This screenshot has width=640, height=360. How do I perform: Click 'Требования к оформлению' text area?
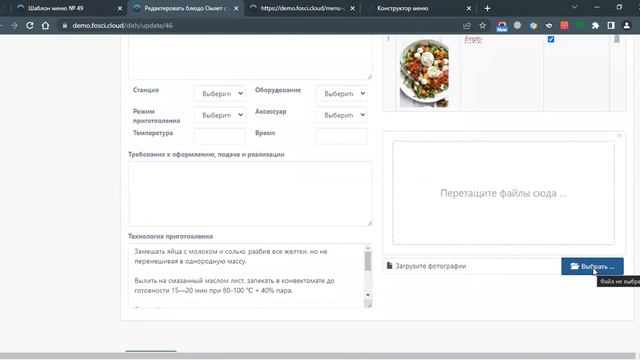(x=250, y=193)
